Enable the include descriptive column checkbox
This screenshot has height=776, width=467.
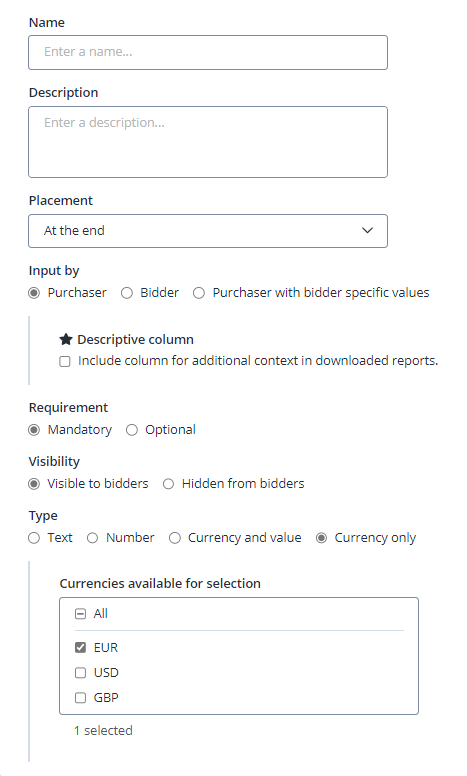[x=65, y=361]
